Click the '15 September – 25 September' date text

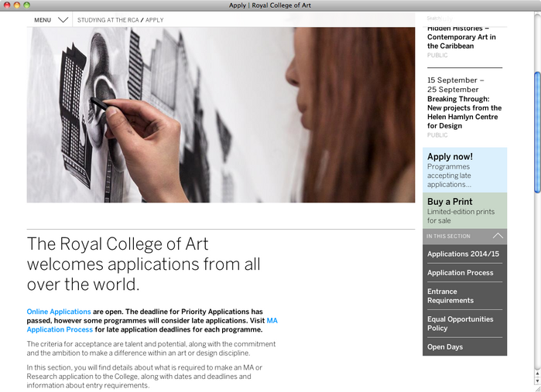point(455,85)
